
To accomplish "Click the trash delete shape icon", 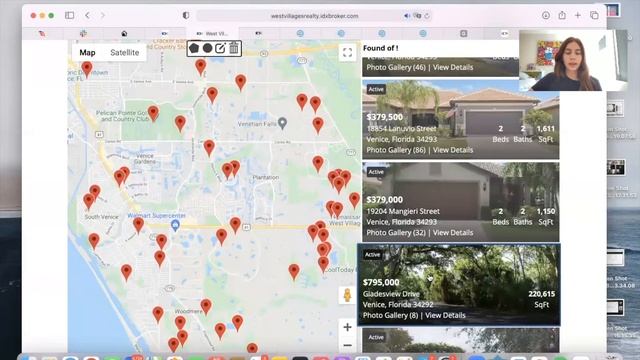I will coord(234,48).
